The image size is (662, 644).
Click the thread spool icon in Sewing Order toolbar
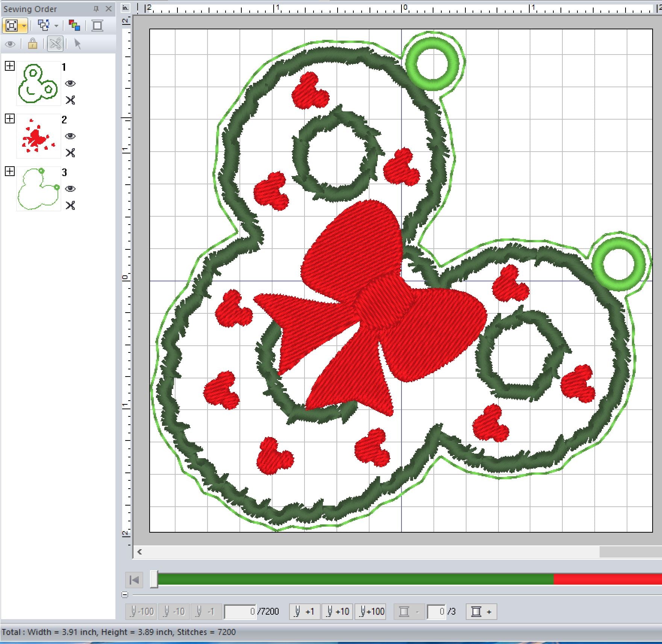[97, 26]
